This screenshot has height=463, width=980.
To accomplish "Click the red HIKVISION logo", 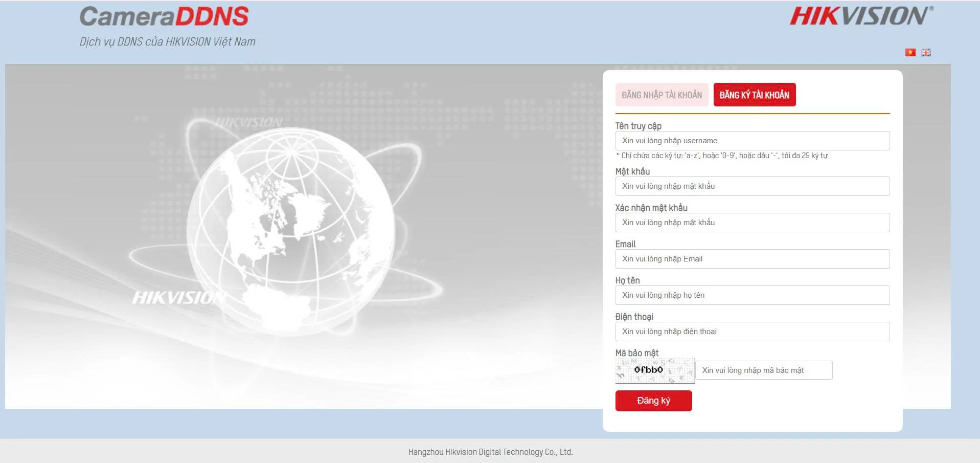I will click(861, 16).
